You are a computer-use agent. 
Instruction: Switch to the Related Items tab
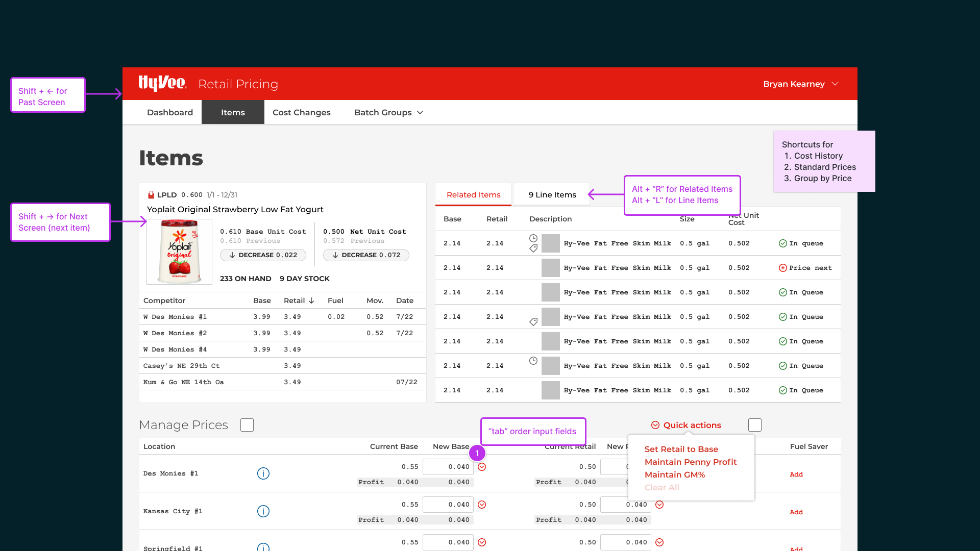pyautogui.click(x=474, y=195)
